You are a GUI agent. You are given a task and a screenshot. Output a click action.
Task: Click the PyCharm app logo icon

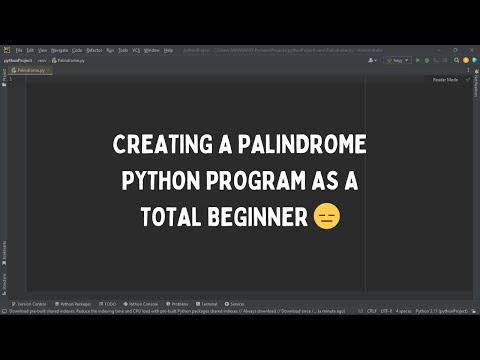tap(7, 50)
